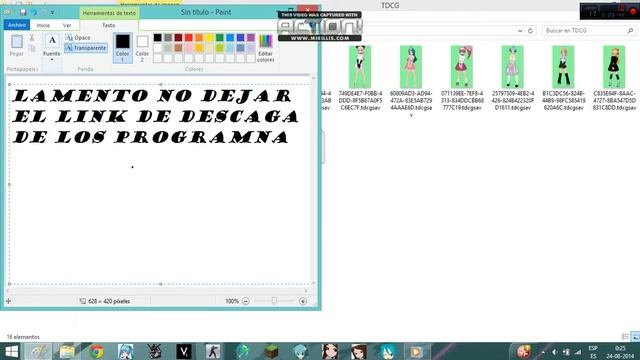Click the refresh button in Explorer address bar

pos(530,31)
